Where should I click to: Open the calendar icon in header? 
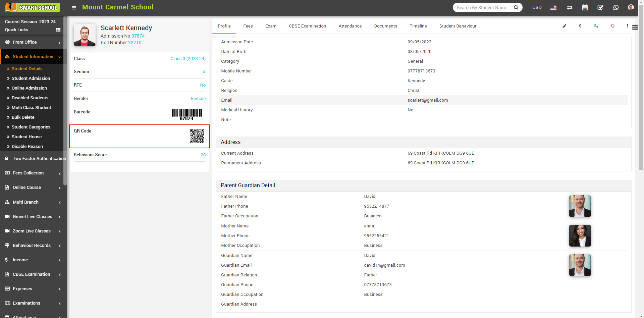585,7
